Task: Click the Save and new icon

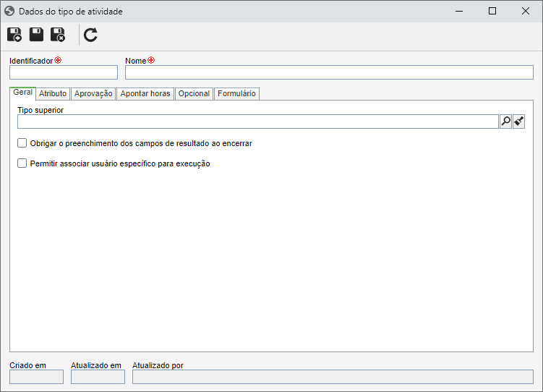Action: [14, 35]
